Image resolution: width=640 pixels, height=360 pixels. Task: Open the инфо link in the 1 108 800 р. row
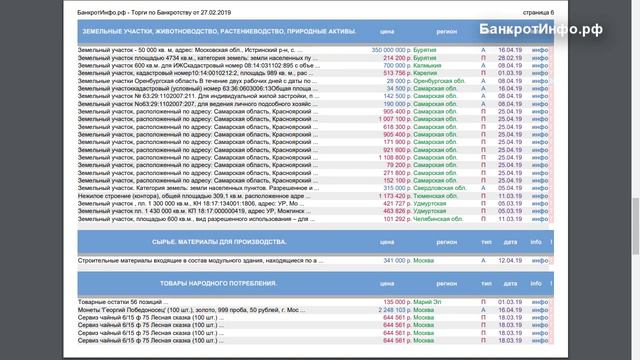click(540, 158)
